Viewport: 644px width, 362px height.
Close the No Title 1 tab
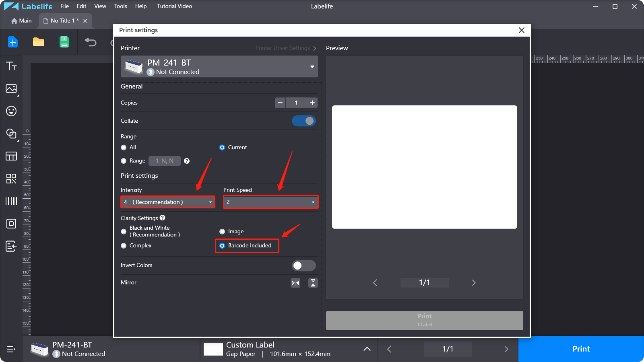[x=85, y=21]
